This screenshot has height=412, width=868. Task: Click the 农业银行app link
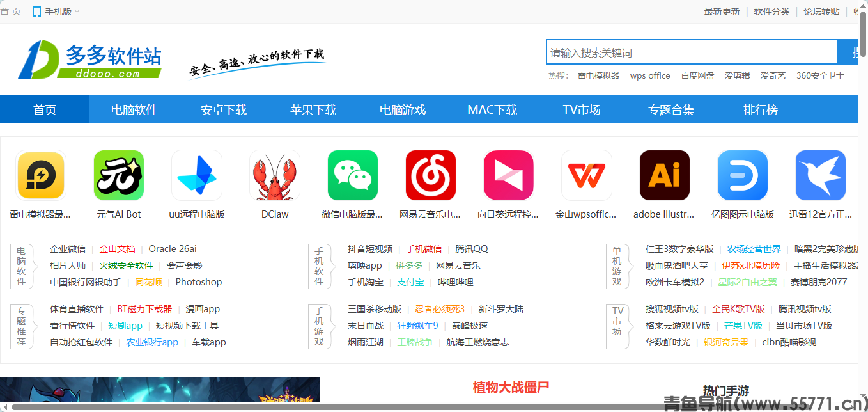pyautogui.click(x=152, y=342)
